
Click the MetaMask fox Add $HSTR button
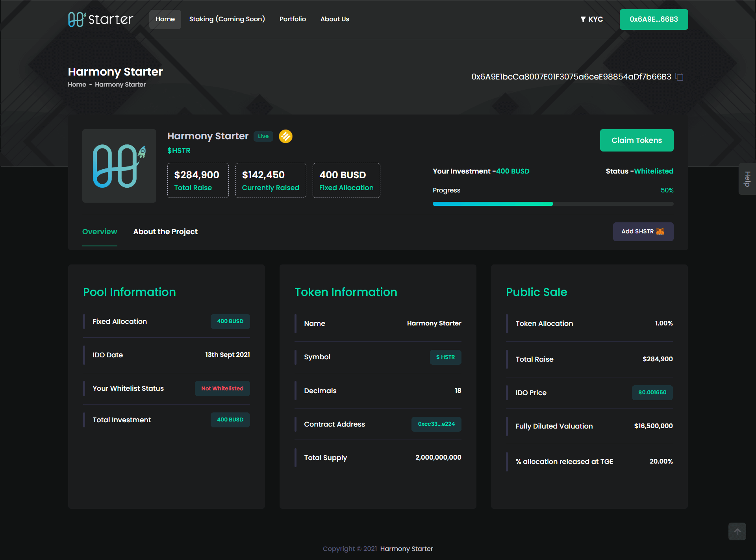[x=643, y=231]
